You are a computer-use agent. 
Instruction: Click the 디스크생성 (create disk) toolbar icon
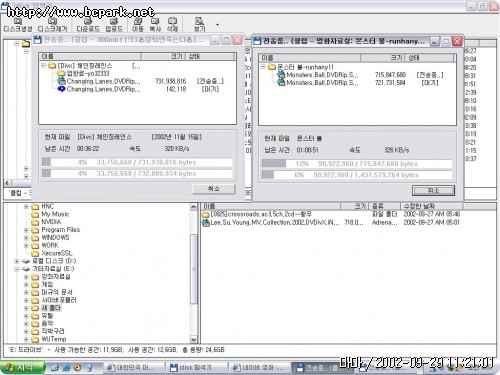[x=18, y=25]
